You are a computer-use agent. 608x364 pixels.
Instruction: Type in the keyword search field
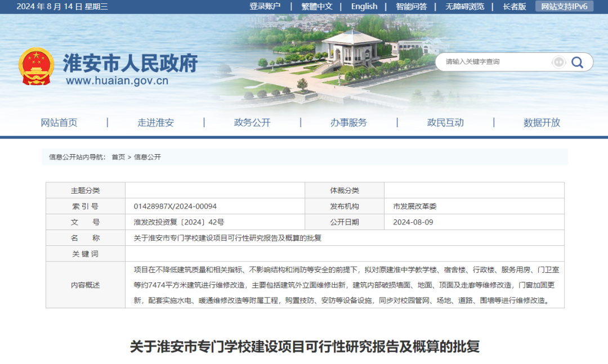tap(495, 62)
